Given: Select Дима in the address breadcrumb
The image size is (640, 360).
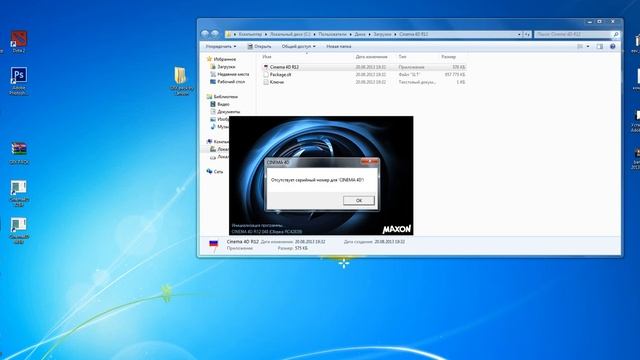Looking at the screenshot, I should point(360,34).
